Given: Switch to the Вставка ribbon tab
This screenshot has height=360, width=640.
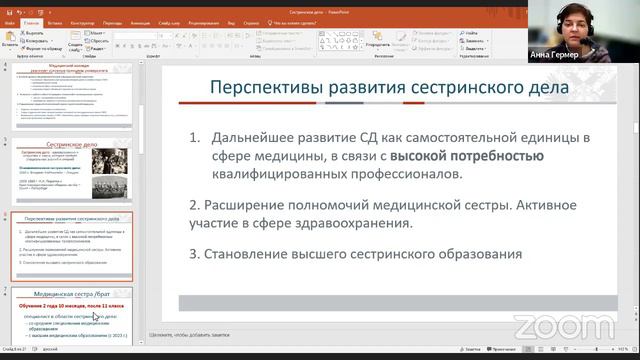Looking at the screenshot, I should pos(55,23).
